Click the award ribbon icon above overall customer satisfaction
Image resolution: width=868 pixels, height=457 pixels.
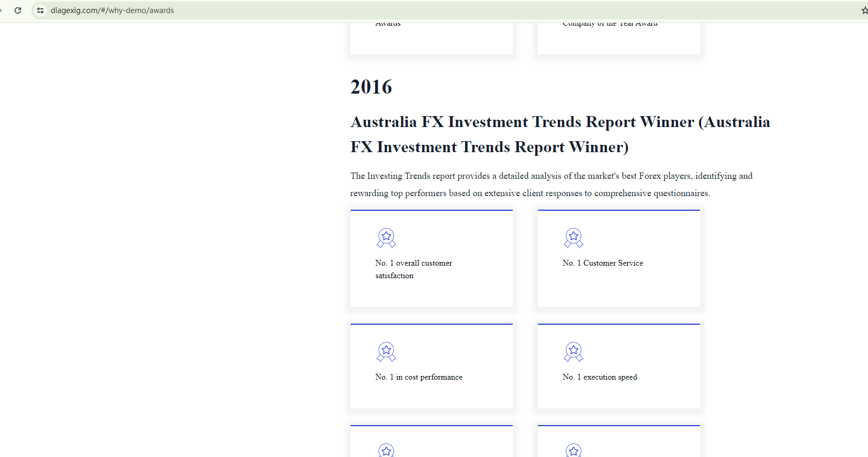click(x=386, y=238)
